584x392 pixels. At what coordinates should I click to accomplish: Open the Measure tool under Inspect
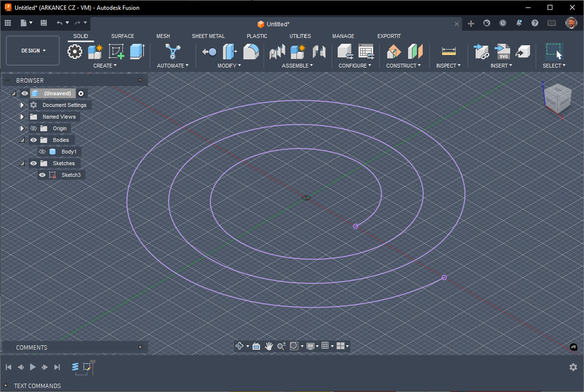(x=448, y=51)
